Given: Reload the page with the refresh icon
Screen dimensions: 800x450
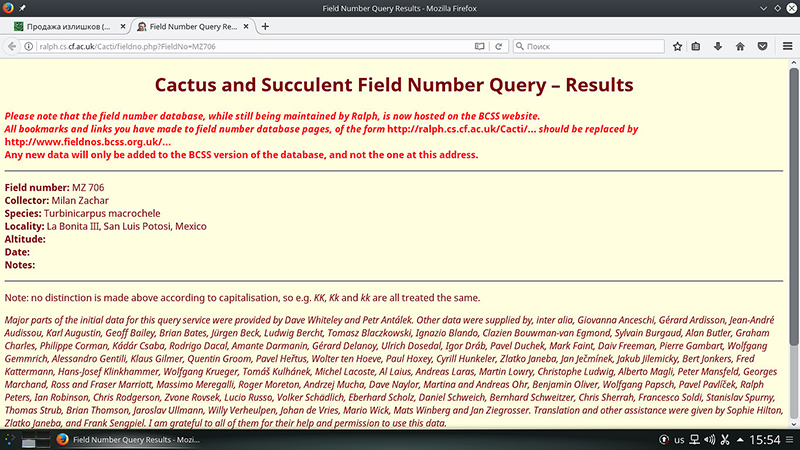Looking at the screenshot, I should 497,46.
